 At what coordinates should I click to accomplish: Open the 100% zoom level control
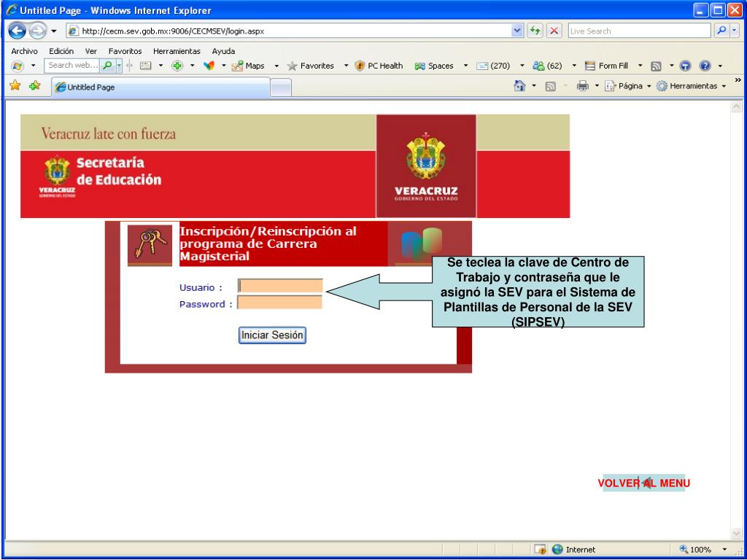703,550
